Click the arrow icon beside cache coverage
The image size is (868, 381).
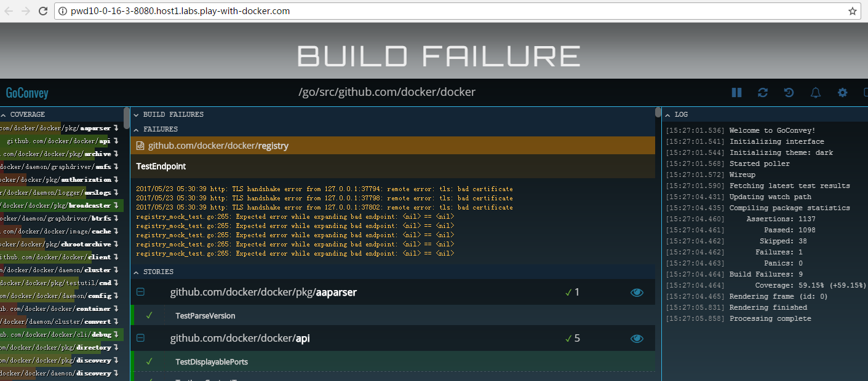pos(116,232)
